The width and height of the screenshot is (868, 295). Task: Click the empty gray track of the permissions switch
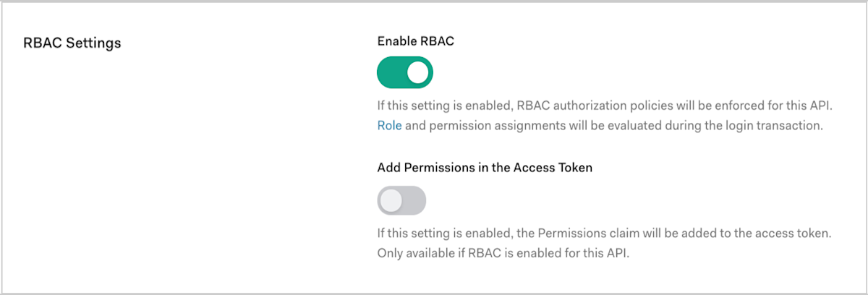point(414,201)
